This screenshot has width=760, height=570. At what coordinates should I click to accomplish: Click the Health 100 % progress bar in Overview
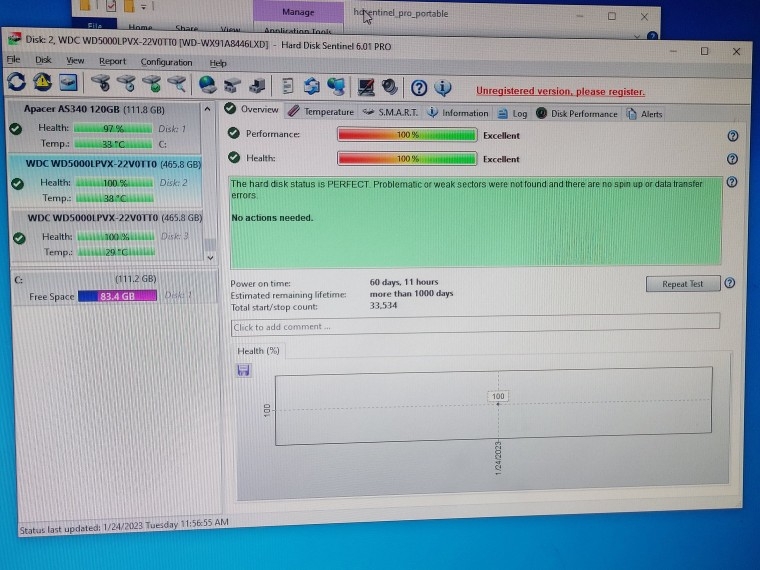click(x=407, y=158)
